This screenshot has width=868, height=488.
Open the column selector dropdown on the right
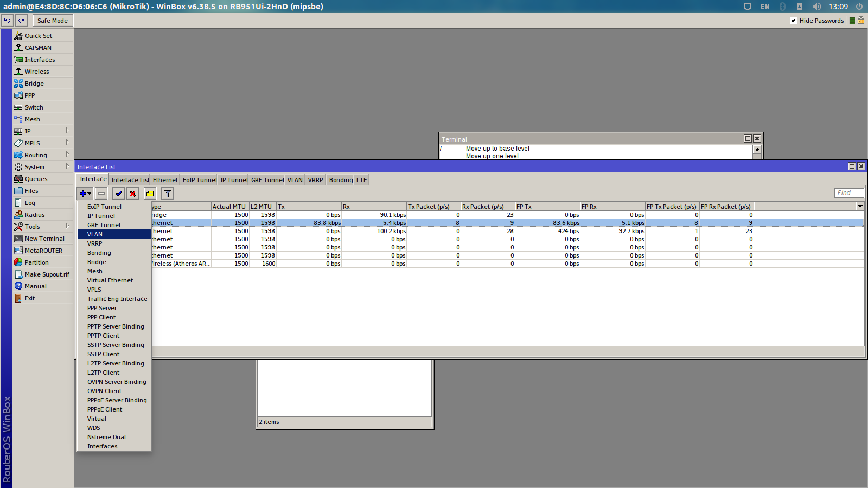click(x=860, y=206)
